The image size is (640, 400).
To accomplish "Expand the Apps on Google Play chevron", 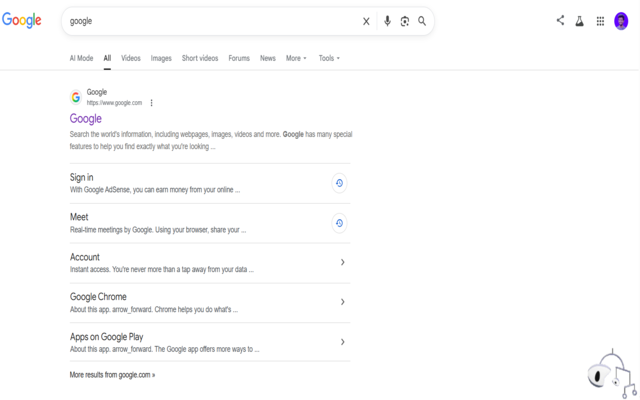I will tap(342, 342).
